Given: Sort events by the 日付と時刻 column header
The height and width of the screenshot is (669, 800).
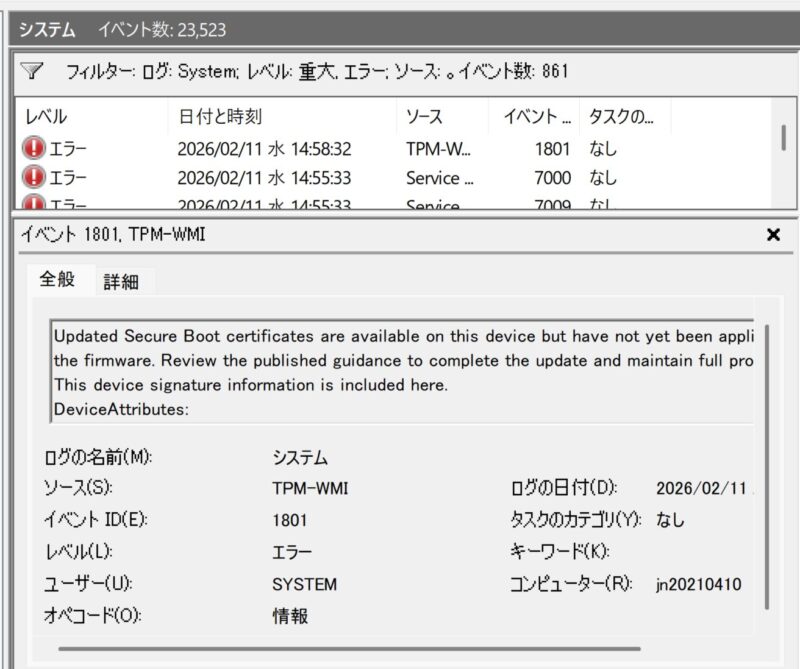Looking at the screenshot, I should pyautogui.click(x=280, y=117).
